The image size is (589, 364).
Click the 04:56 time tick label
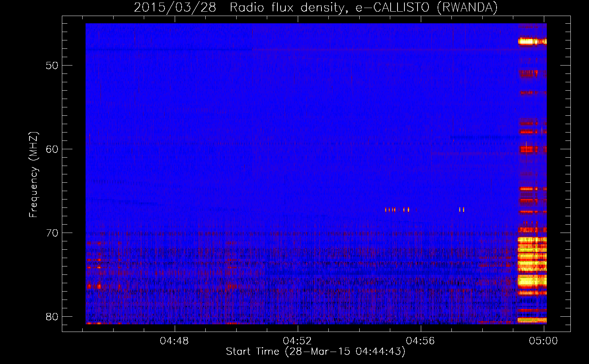420,341
